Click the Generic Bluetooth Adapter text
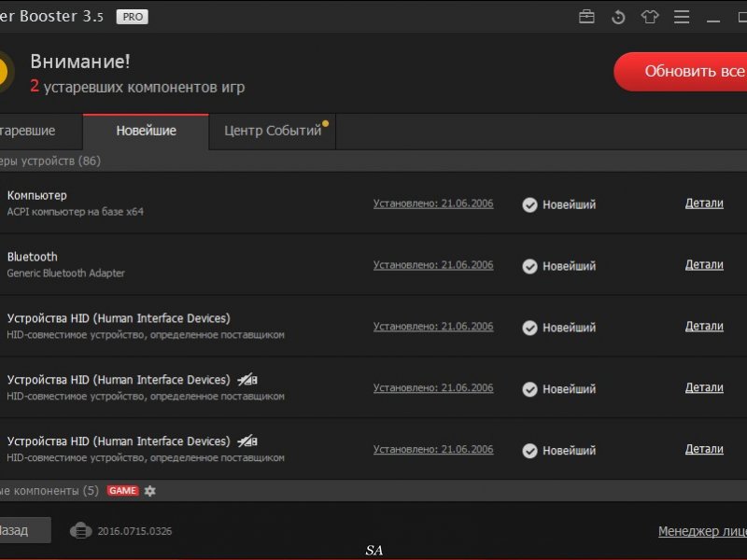The image size is (747, 560). click(65, 273)
